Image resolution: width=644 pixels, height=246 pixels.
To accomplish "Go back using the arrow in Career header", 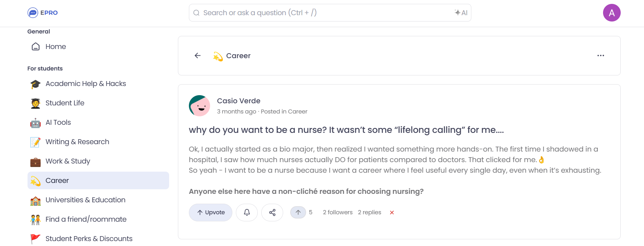I will pos(197,55).
